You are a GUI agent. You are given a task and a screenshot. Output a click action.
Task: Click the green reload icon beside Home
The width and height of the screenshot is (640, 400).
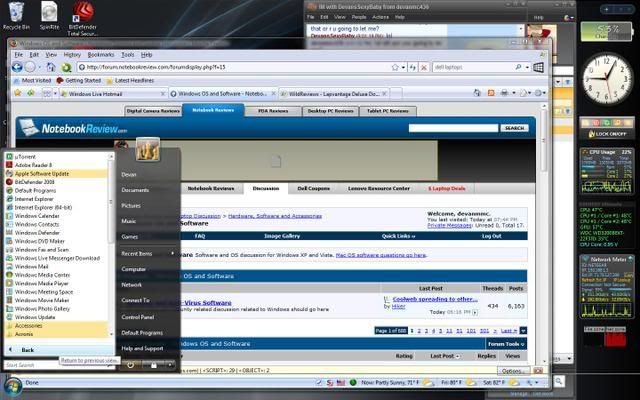(x=66, y=67)
